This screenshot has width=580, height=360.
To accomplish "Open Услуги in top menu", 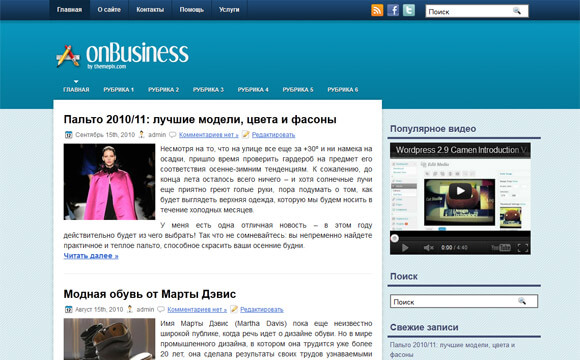I will tap(229, 10).
